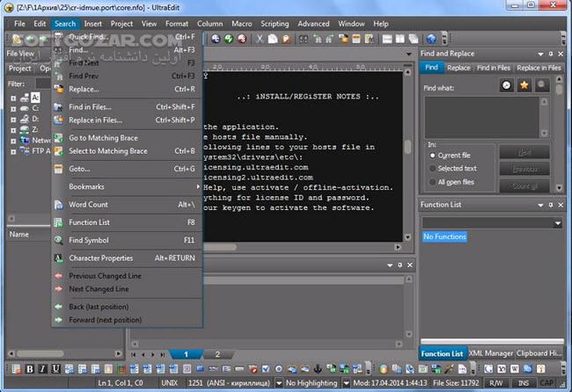
Task: Open the Find and Replace panel options arrow
Action: (x=540, y=54)
